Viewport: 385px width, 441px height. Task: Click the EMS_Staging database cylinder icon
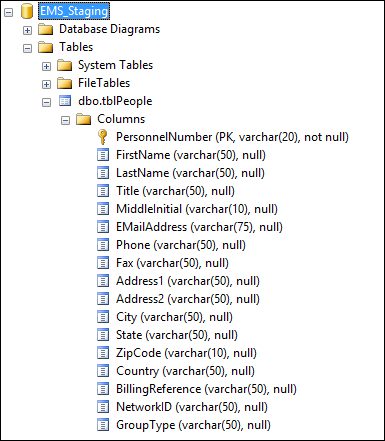coord(27,11)
